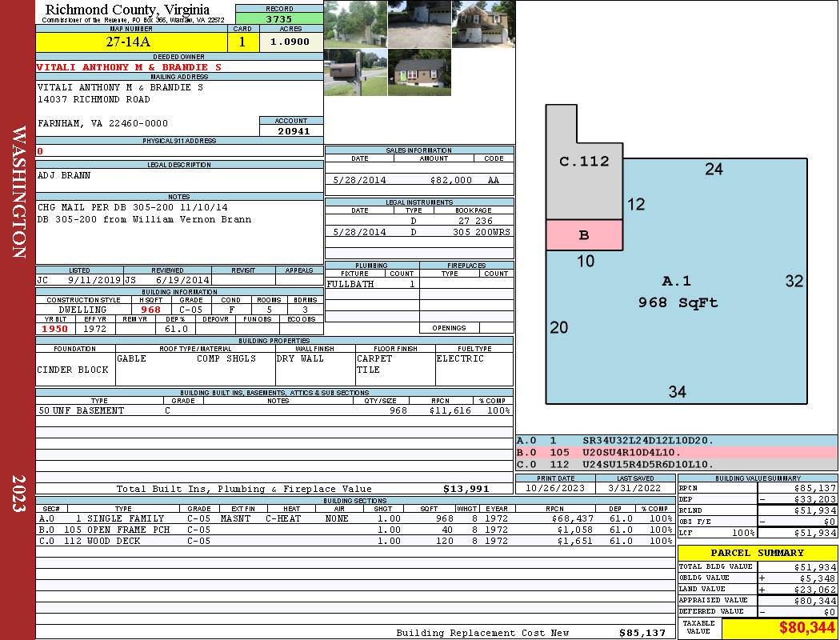
Task: Select the yellow PARCEL SUMMARY header
Action: click(757, 553)
